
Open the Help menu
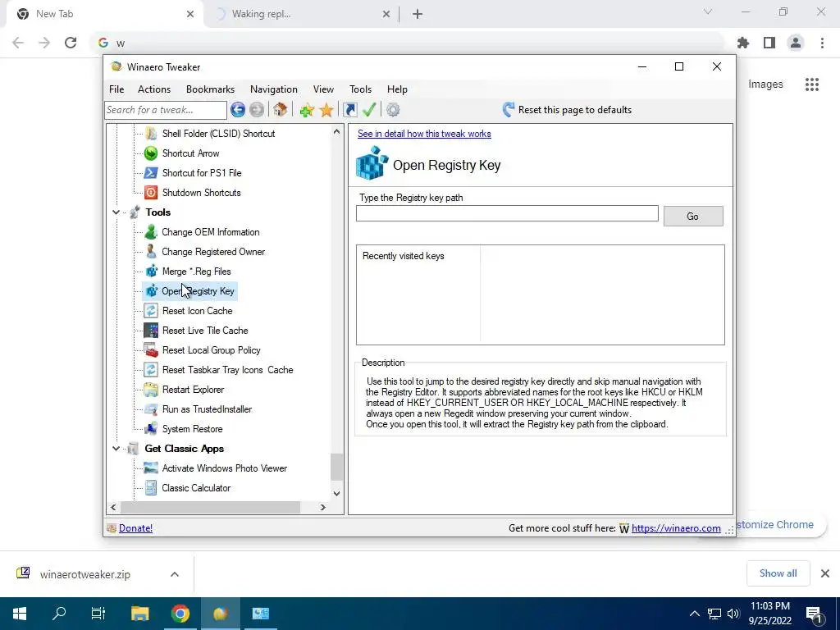(397, 89)
